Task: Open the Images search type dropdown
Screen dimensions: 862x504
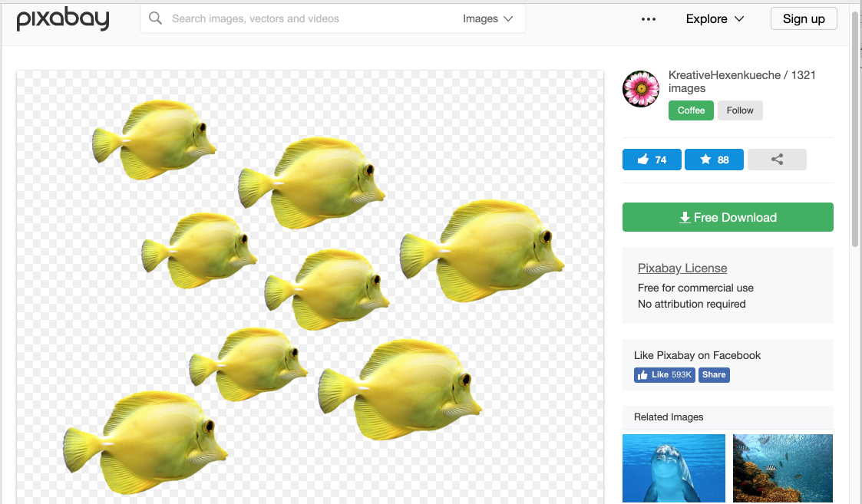Action: click(x=488, y=19)
